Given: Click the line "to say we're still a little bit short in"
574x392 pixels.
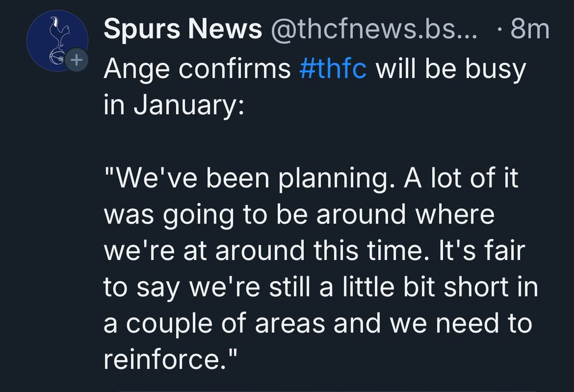Looking at the screenshot, I should pyautogui.click(x=320, y=288).
